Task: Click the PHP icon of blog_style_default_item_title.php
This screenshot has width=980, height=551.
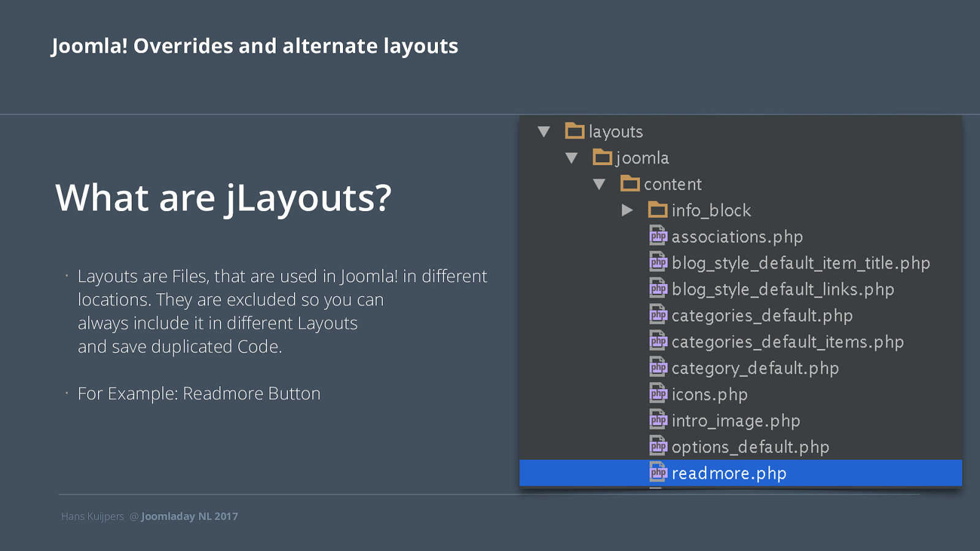Action: tap(658, 262)
